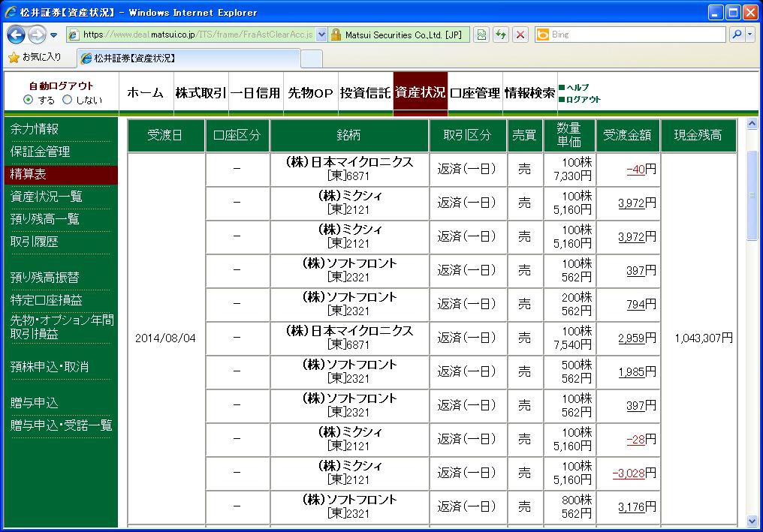
Task: Open 特定口座損益 in the sidebar
Action: 47,300
